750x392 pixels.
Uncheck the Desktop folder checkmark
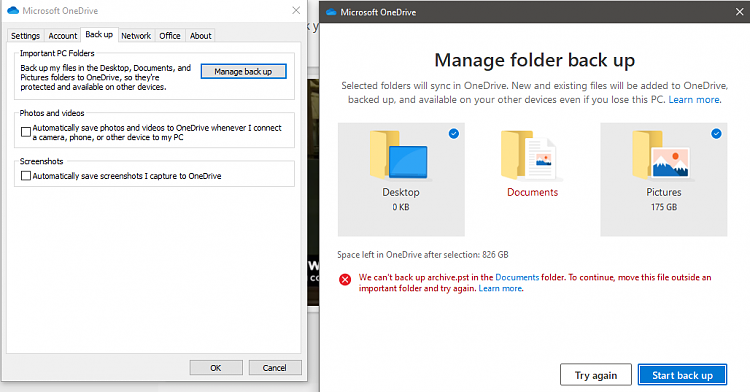coord(454,134)
